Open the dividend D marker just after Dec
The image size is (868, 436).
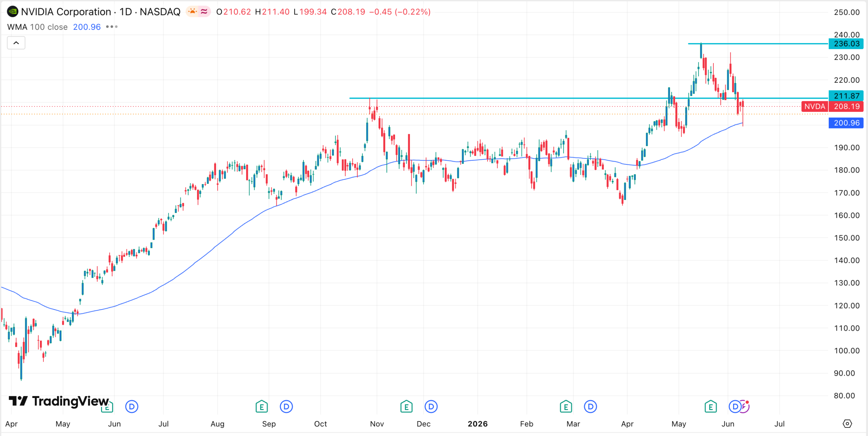(431, 406)
